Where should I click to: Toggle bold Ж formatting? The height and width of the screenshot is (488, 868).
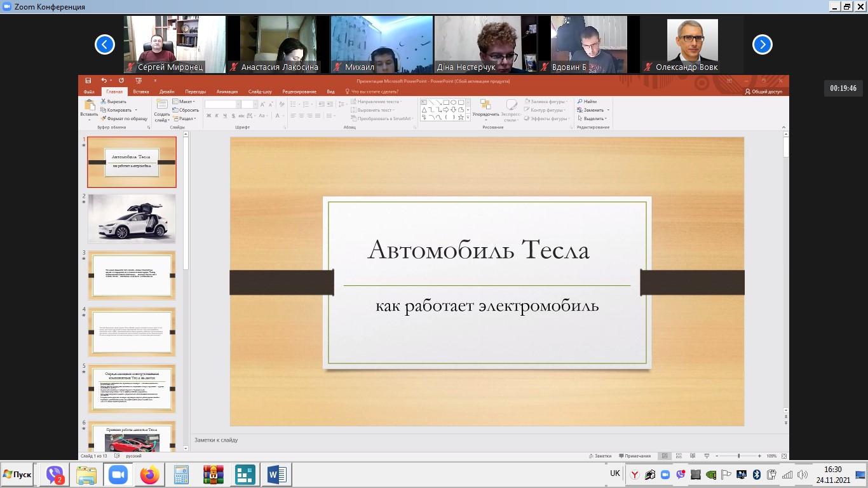click(x=208, y=116)
